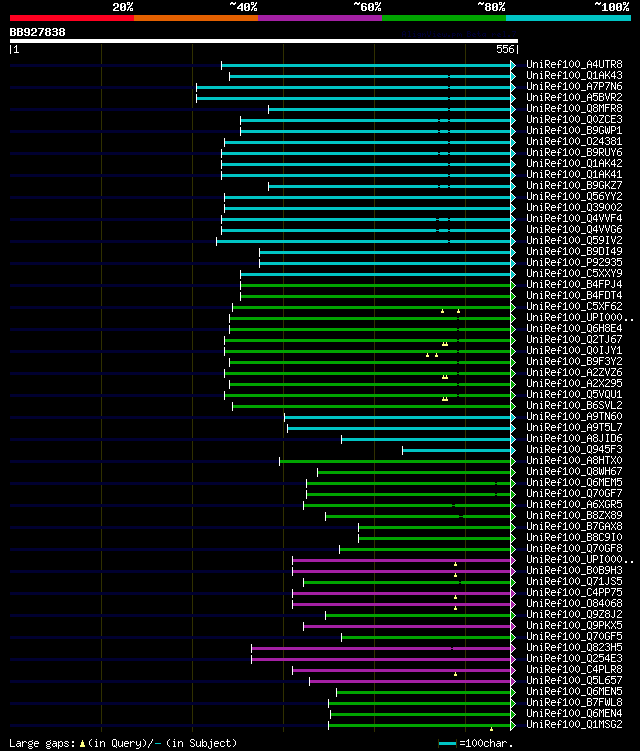
Task: Click the UniRef100_B9GWP1 label
Action: 574,130
